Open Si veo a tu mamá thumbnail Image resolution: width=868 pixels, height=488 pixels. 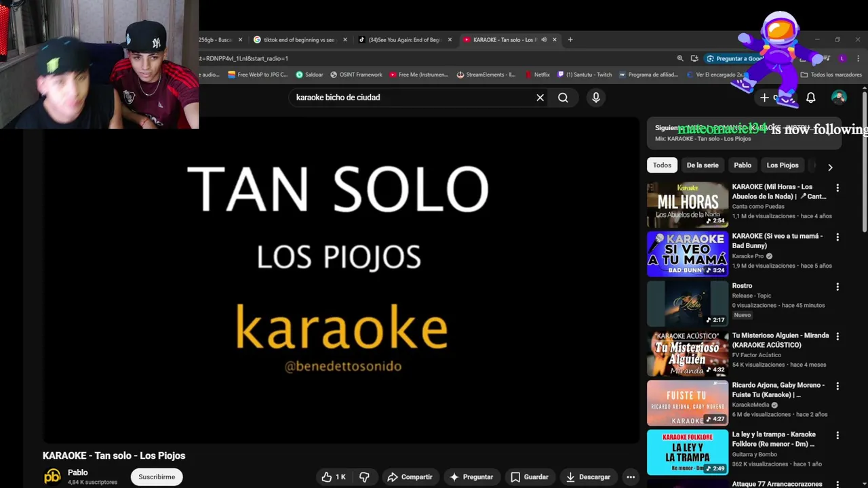tap(688, 253)
